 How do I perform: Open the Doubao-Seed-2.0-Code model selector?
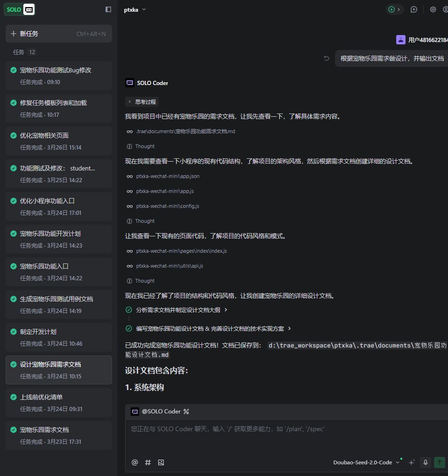[366, 462]
